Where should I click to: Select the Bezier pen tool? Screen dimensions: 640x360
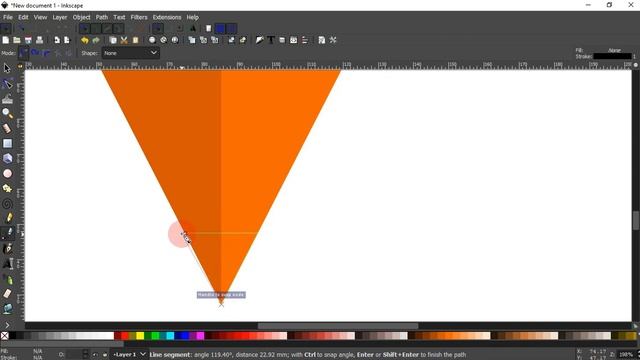tap(7, 233)
